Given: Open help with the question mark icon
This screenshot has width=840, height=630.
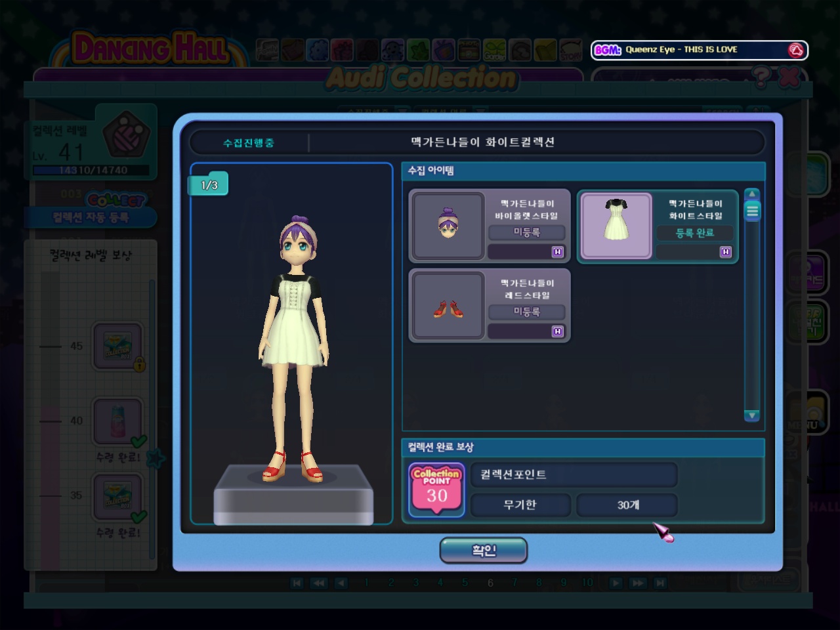Looking at the screenshot, I should [761, 77].
